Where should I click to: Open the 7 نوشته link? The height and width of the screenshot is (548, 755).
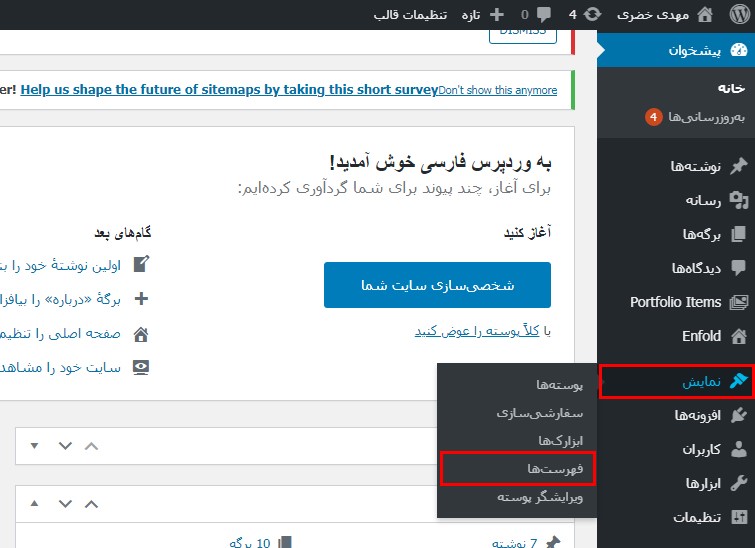click(x=514, y=543)
